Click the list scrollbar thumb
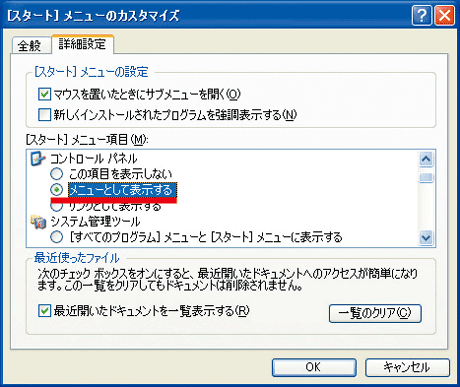Screen dimensions: 460x387 pos(426,177)
